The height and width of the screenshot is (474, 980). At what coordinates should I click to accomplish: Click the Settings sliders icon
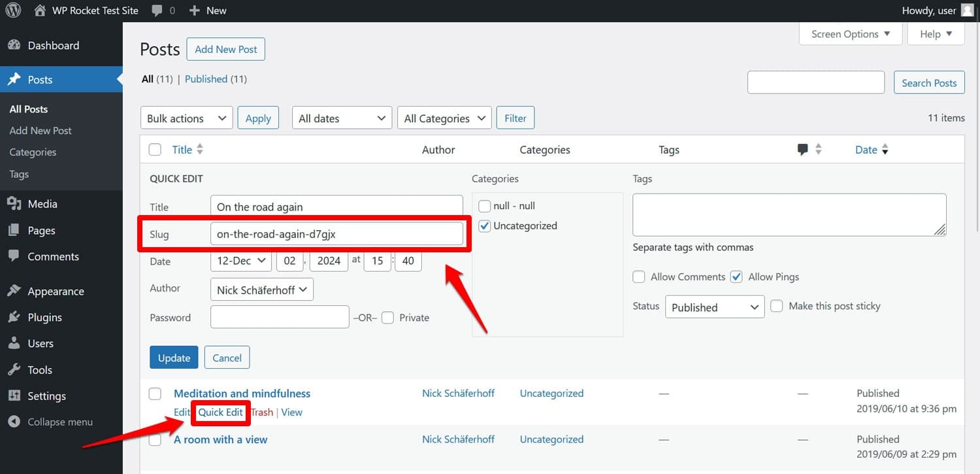pos(14,396)
